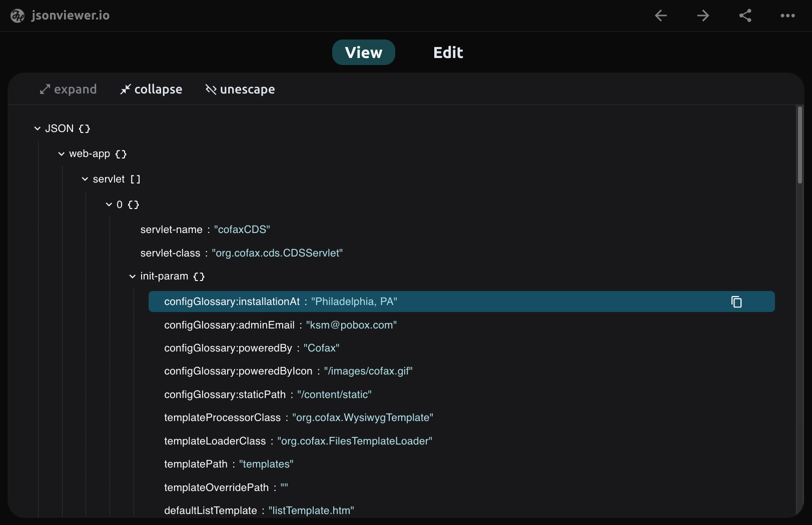Open the jsonviewer.io site title

71,15
